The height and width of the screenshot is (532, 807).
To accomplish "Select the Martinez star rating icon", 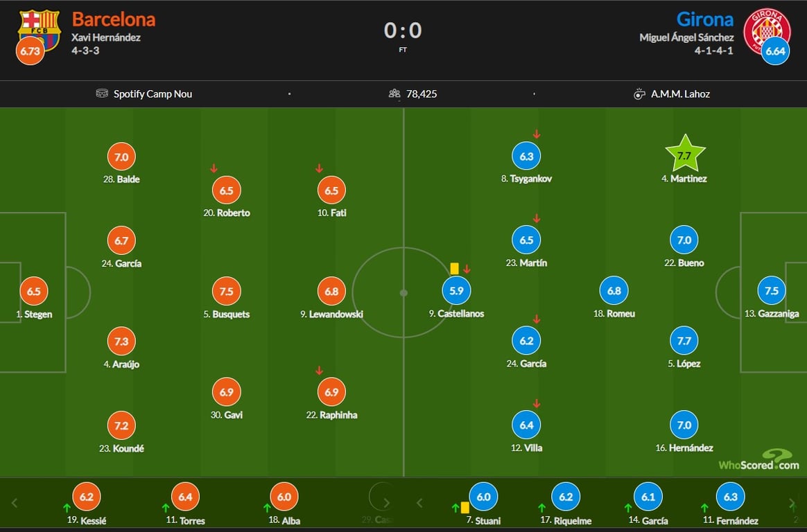I will tap(684, 154).
